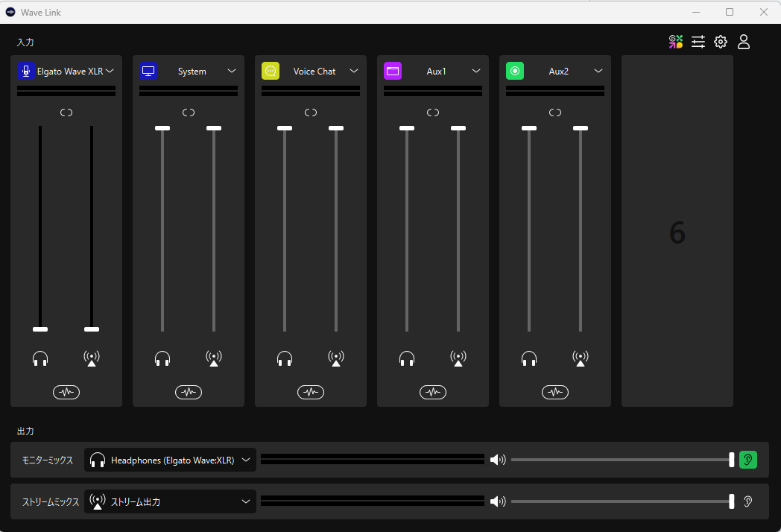Viewport: 781px width, 532px height.
Task: Enable listening to stream mix ear icon
Action: point(747,501)
